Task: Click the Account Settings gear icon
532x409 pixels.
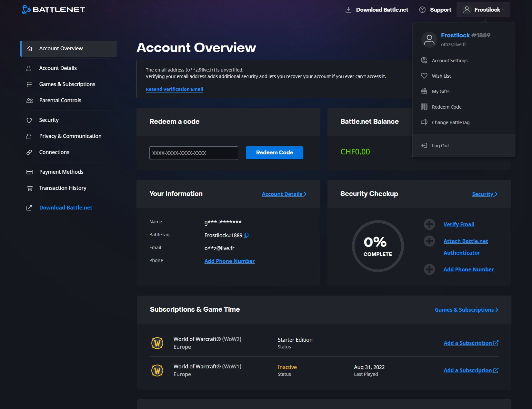Action: 424,60
